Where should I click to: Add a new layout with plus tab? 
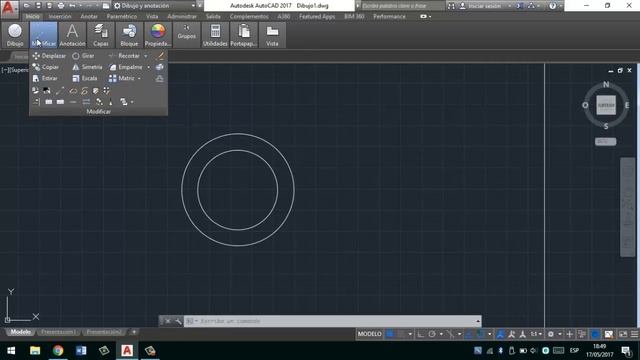point(134,332)
